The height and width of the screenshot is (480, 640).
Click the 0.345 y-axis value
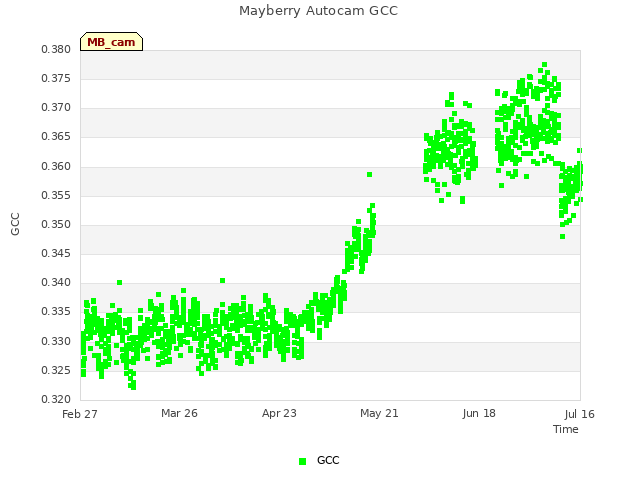[x=56, y=253]
